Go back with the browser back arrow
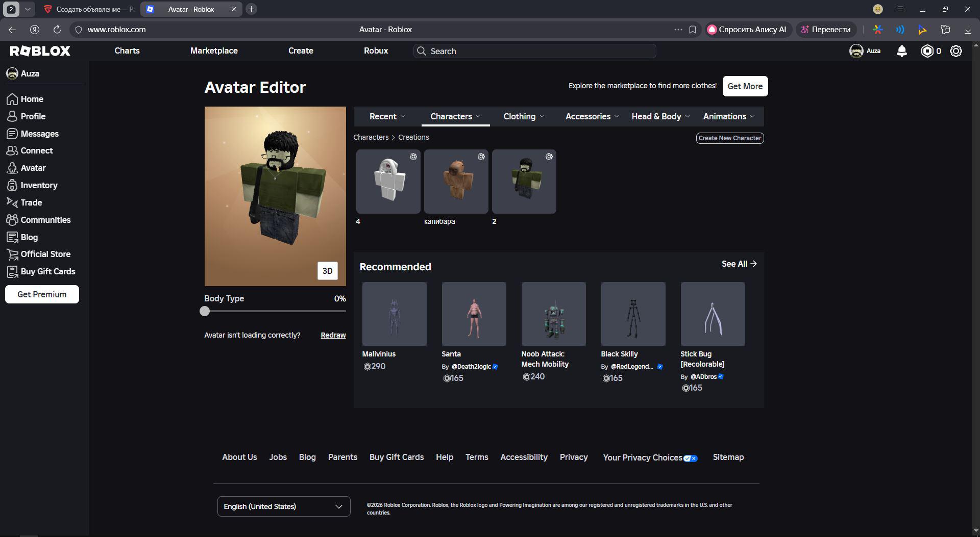 [12, 30]
